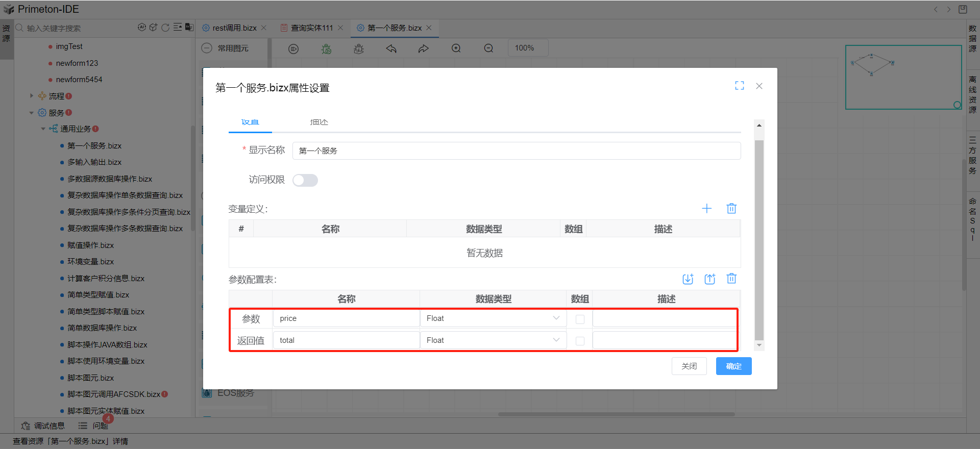
Task: Click import icon above parameter table
Action: click(688, 279)
